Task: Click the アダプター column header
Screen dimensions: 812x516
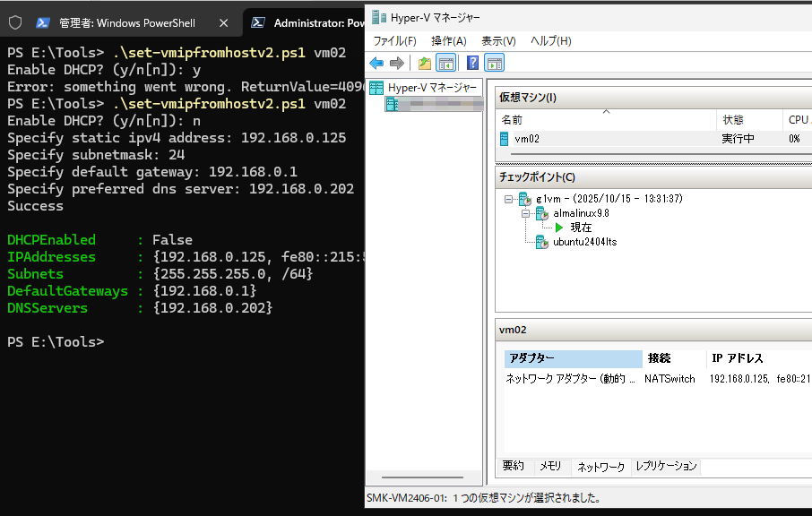Action: [573, 358]
